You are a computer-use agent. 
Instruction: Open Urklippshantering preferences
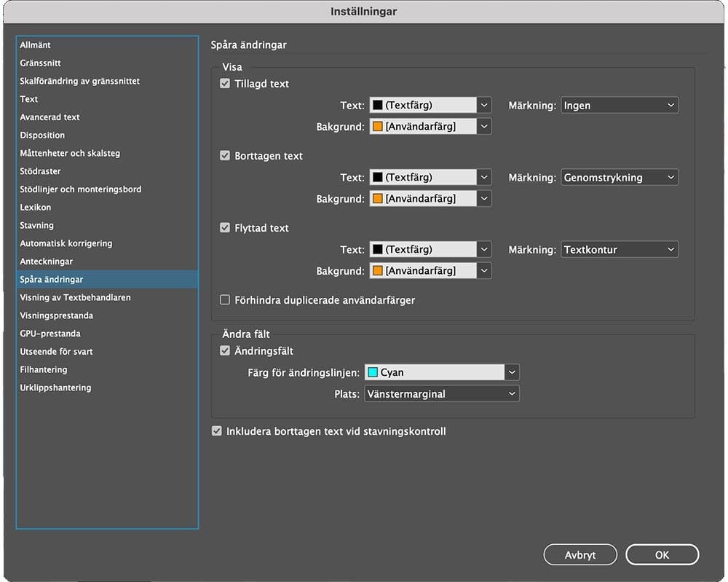[107, 388]
